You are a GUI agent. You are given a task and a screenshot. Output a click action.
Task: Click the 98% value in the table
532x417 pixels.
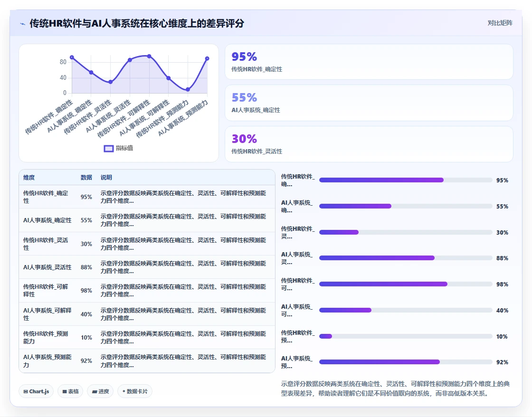pyautogui.click(x=86, y=291)
